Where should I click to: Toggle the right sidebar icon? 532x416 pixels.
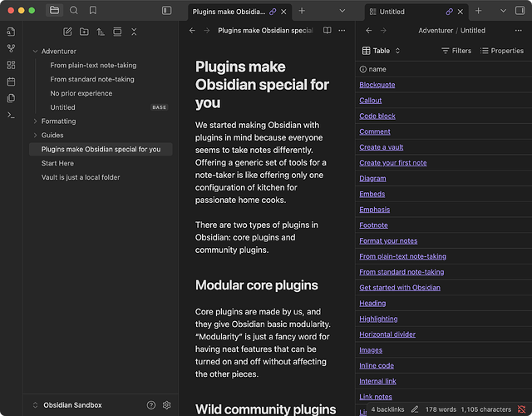point(520,11)
